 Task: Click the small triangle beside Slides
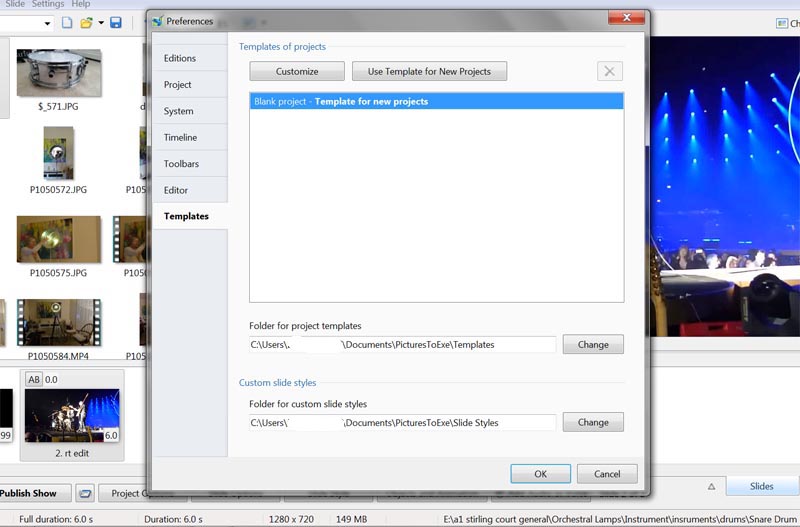pos(711,487)
